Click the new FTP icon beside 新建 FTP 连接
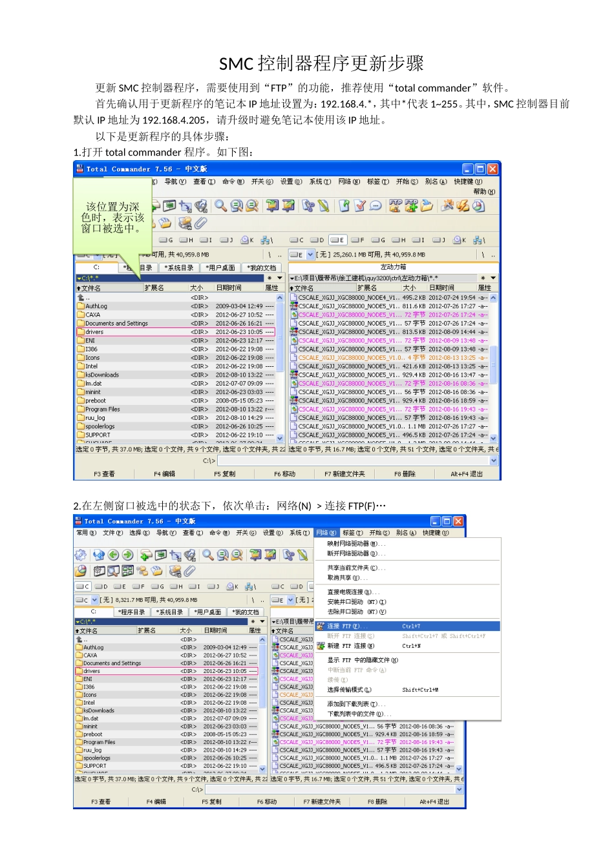 pyautogui.click(x=320, y=645)
